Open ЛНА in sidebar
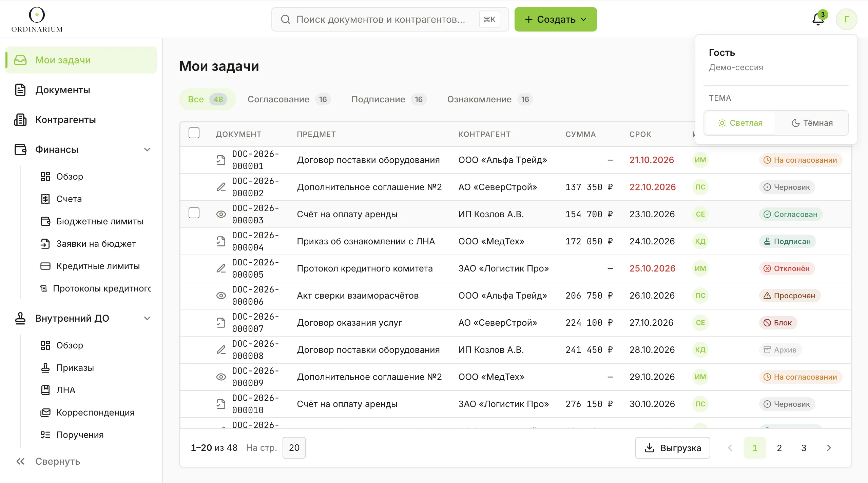Image resolution: width=868 pixels, height=483 pixels. click(58, 390)
